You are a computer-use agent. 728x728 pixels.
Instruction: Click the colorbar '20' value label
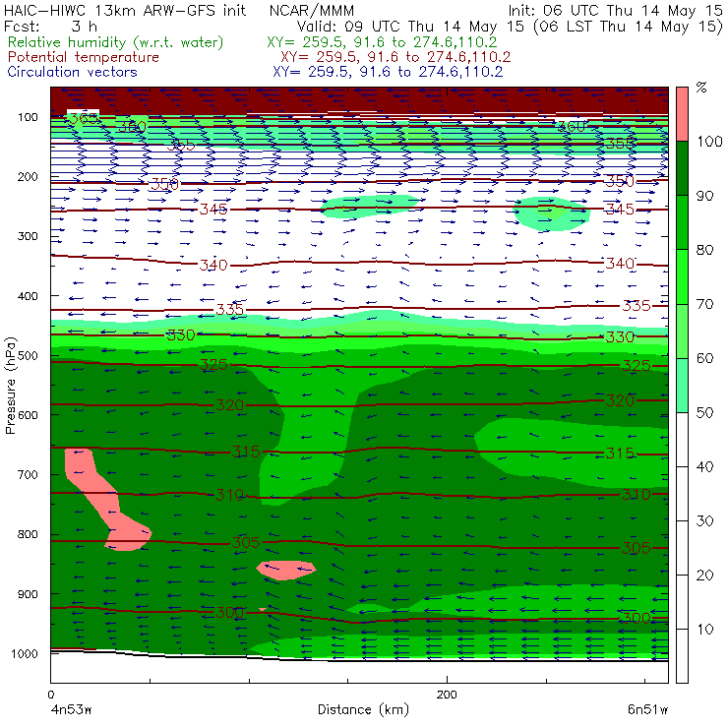coord(704,576)
